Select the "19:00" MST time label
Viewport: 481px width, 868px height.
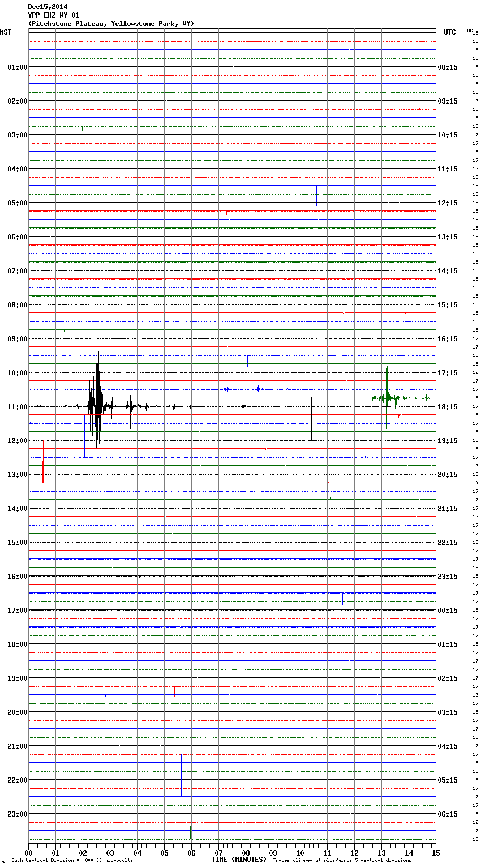17,678
